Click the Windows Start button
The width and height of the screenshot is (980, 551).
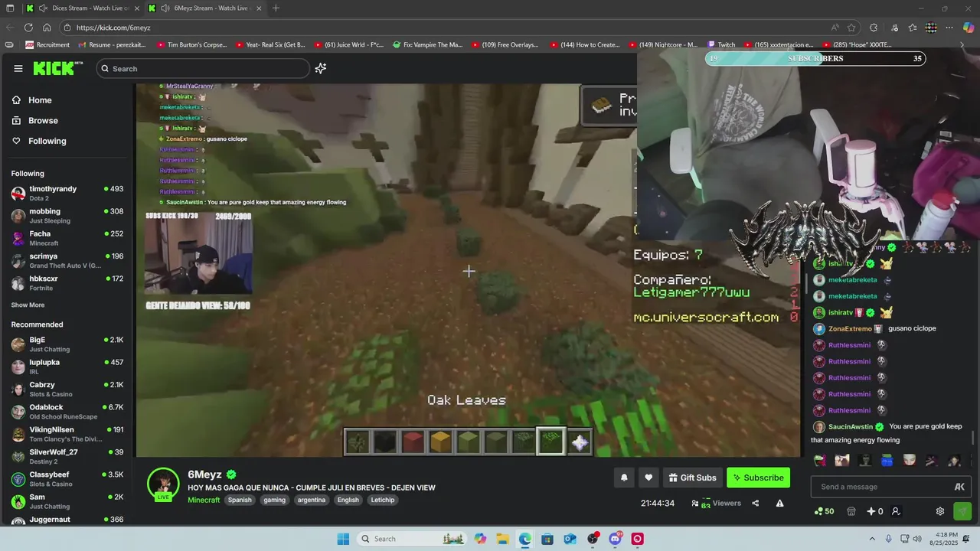pos(343,539)
